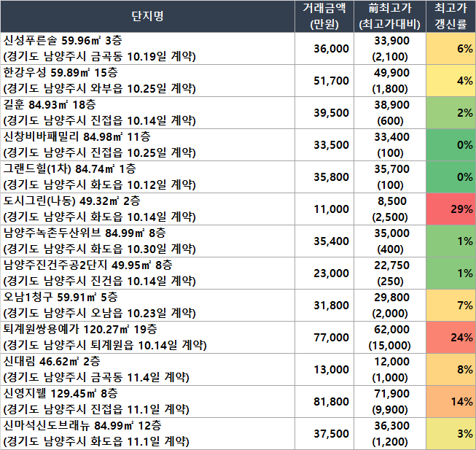Select the 길훈 84.93㎡ 18층 cell
The width and height of the screenshot is (476, 450).
click(x=147, y=113)
